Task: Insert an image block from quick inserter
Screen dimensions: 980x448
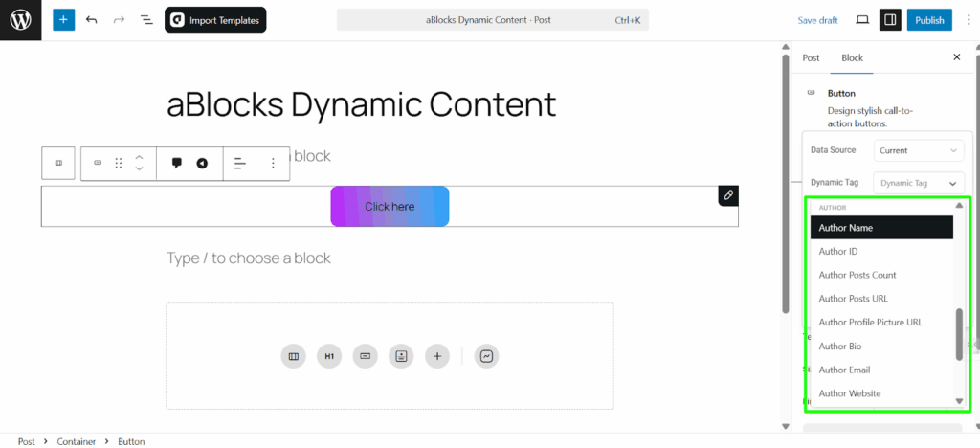Action: [401, 357]
